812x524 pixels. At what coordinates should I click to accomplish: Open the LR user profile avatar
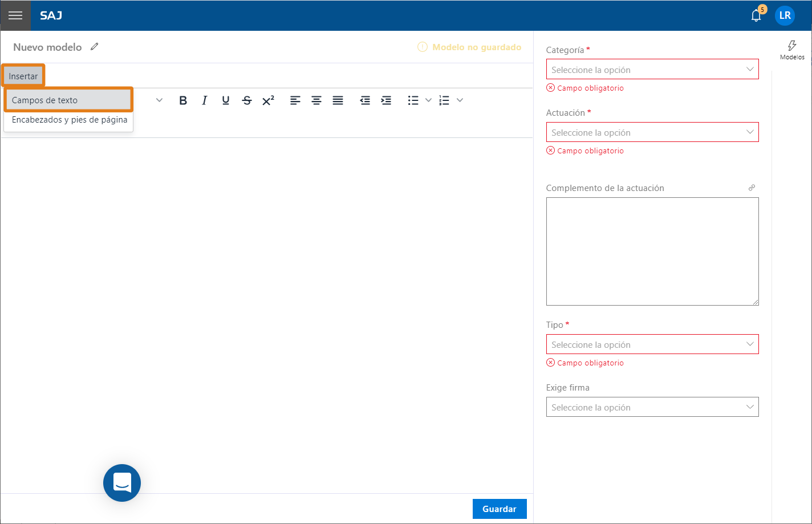[785, 15]
